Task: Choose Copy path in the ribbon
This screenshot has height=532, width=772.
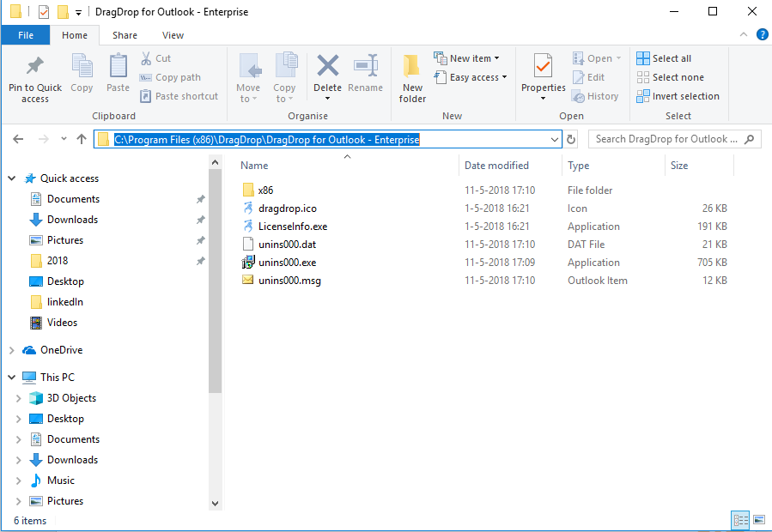Action: coord(170,77)
